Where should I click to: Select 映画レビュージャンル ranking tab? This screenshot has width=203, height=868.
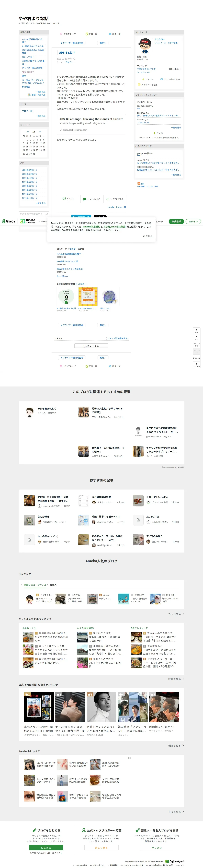(35, 585)
